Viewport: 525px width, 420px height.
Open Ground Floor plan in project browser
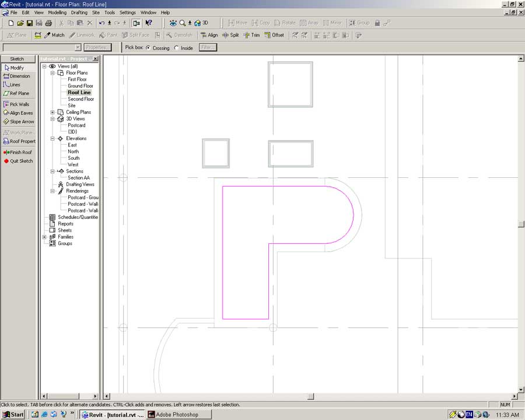(x=80, y=86)
